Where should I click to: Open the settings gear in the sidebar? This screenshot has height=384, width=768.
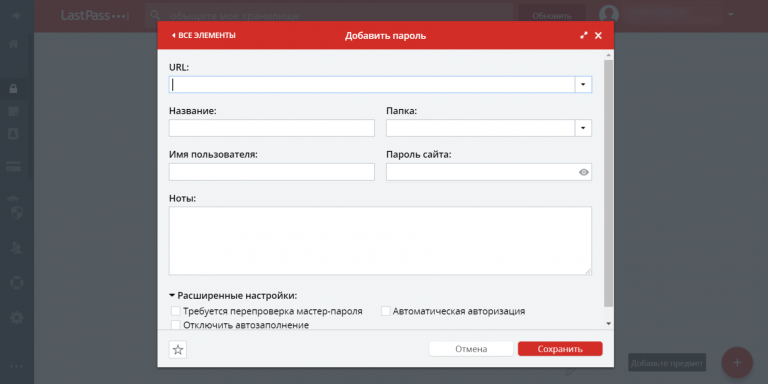[x=16, y=318]
